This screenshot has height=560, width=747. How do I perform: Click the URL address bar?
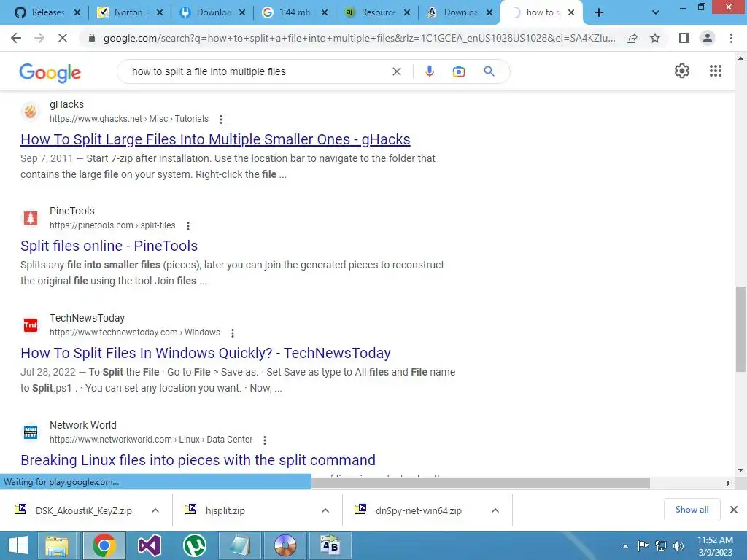359,38
